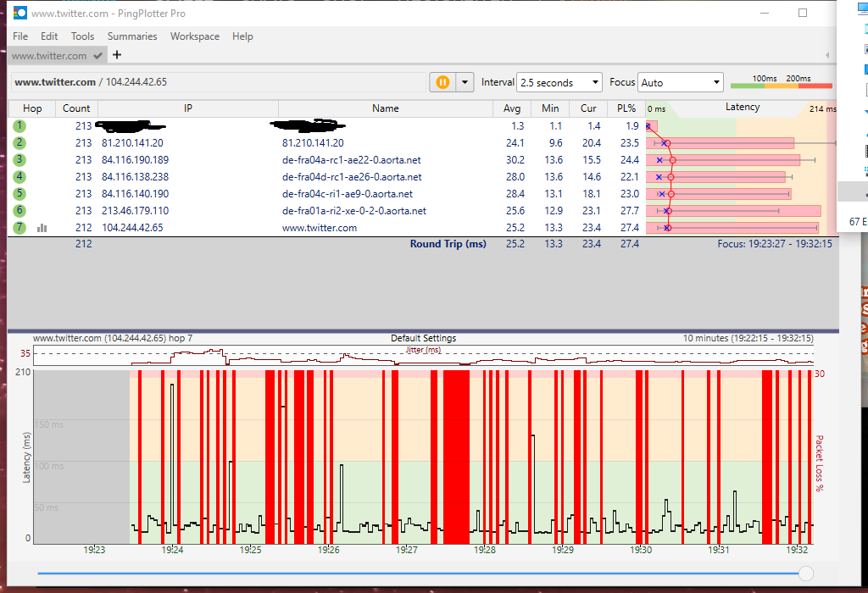Click the green hop 5 circle
Screen dimensions: 868x593
(19, 194)
